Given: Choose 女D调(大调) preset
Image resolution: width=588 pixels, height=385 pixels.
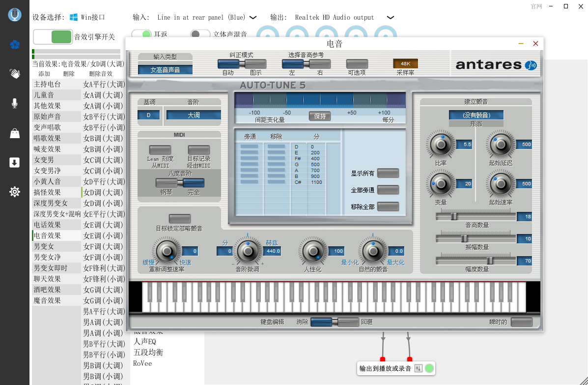Looking at the screenshot, I should pos(104,192).
